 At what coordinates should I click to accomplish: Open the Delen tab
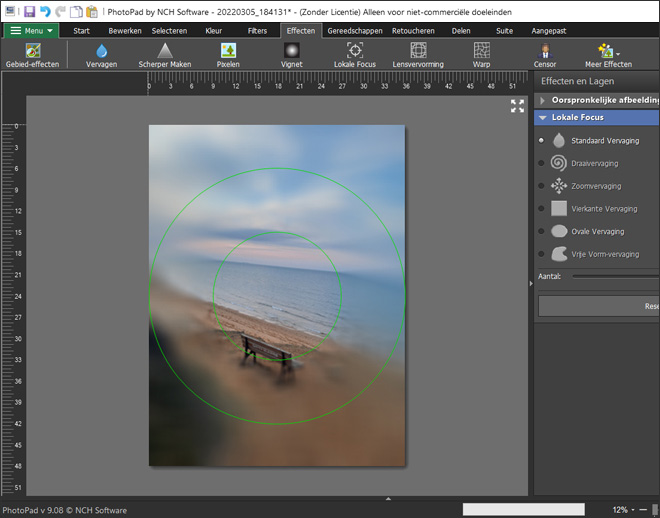[x=461, y=31]
